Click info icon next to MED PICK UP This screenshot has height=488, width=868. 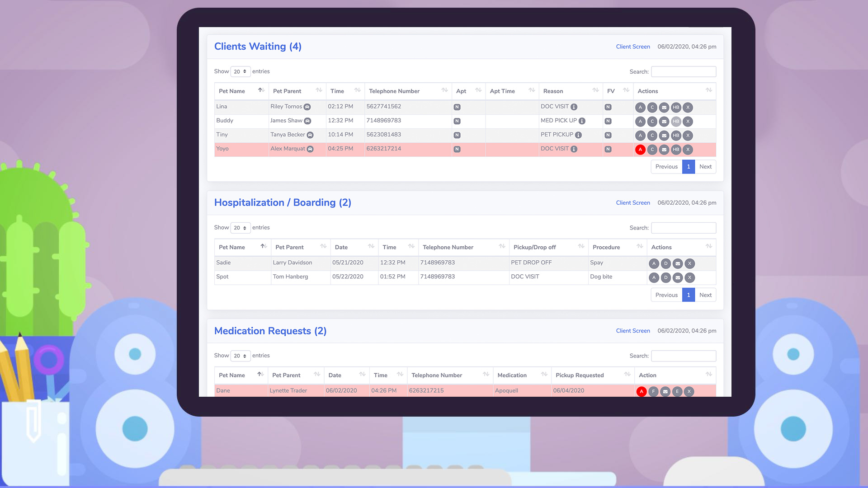(x=582, y=121)
